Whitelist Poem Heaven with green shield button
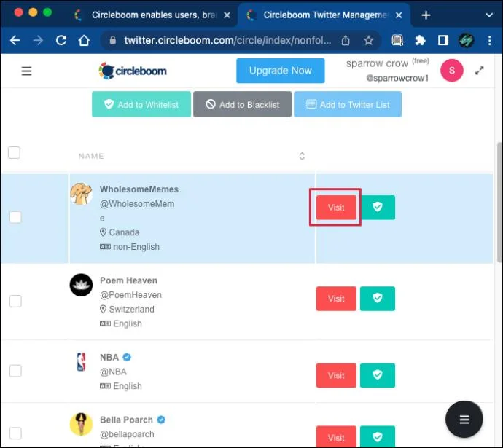 378,299
